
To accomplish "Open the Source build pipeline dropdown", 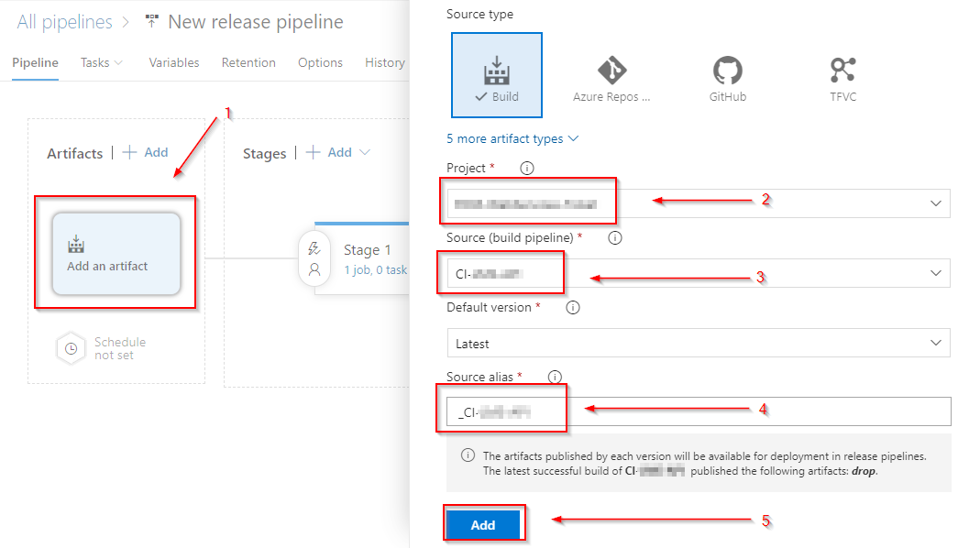I will 935,273.
